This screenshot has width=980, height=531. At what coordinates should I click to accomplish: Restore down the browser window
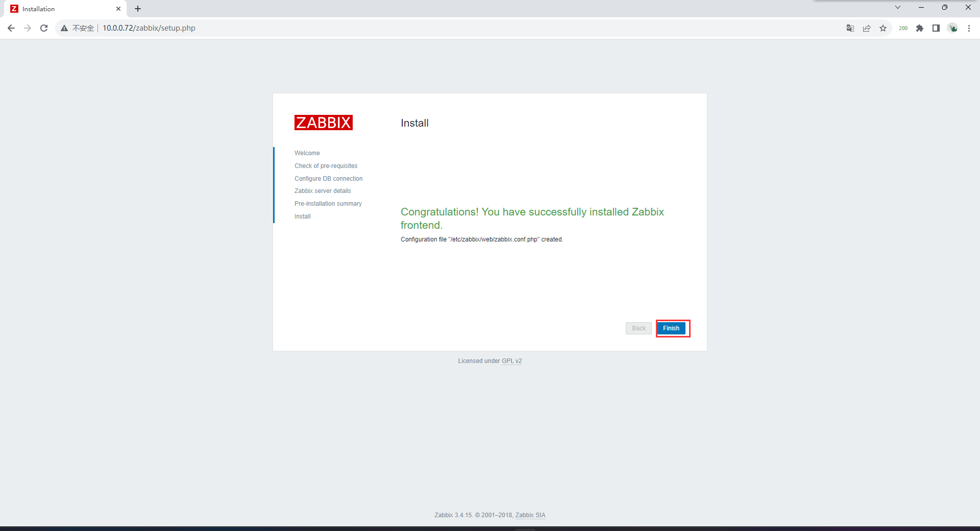pos(945,7)
